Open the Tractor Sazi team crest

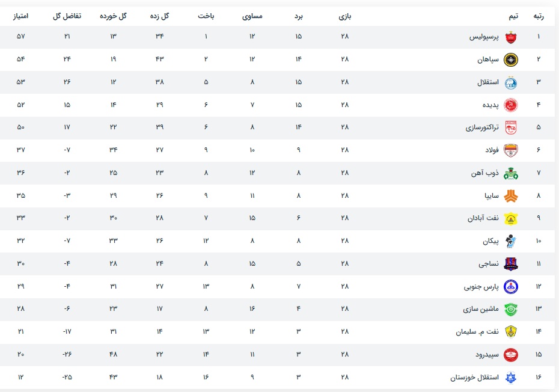coord(511,127)
